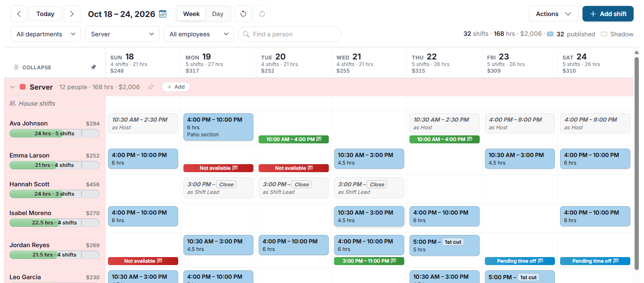Open note icon on Saturday Pending time off
Screen dimensions: 644x283
tap(616, 261)
